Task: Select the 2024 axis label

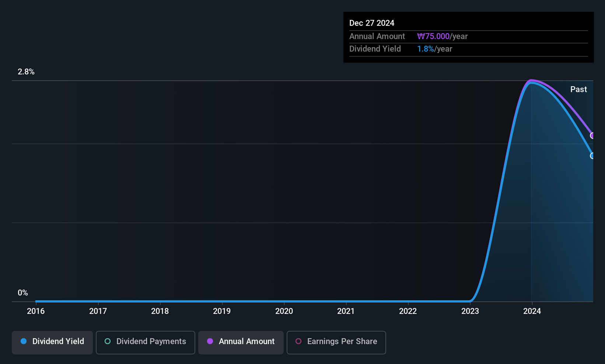Action: [x=532, y=311]
